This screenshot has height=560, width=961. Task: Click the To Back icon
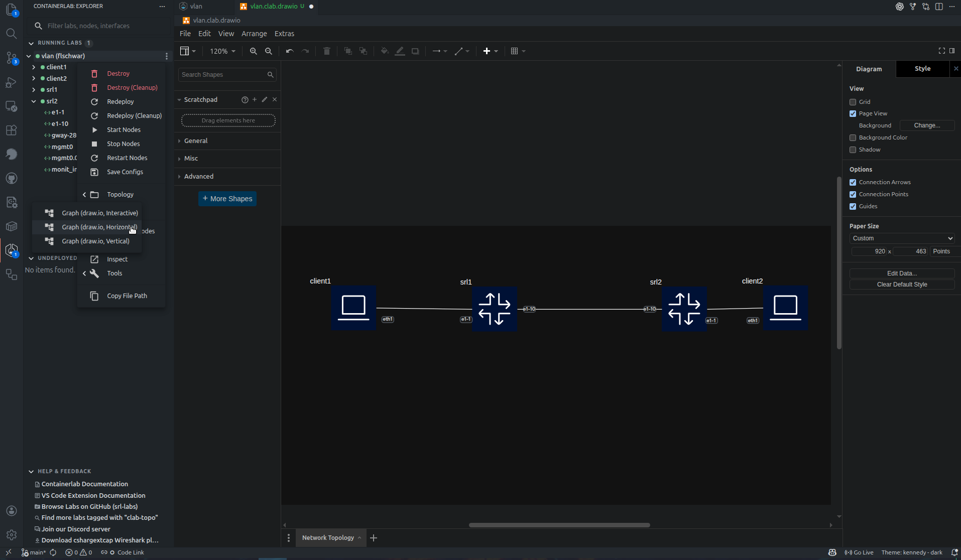(363, 51)
